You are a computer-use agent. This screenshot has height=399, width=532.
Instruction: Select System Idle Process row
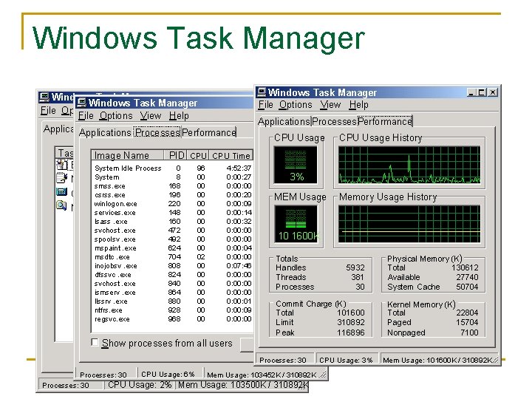(x=172, y=168)
